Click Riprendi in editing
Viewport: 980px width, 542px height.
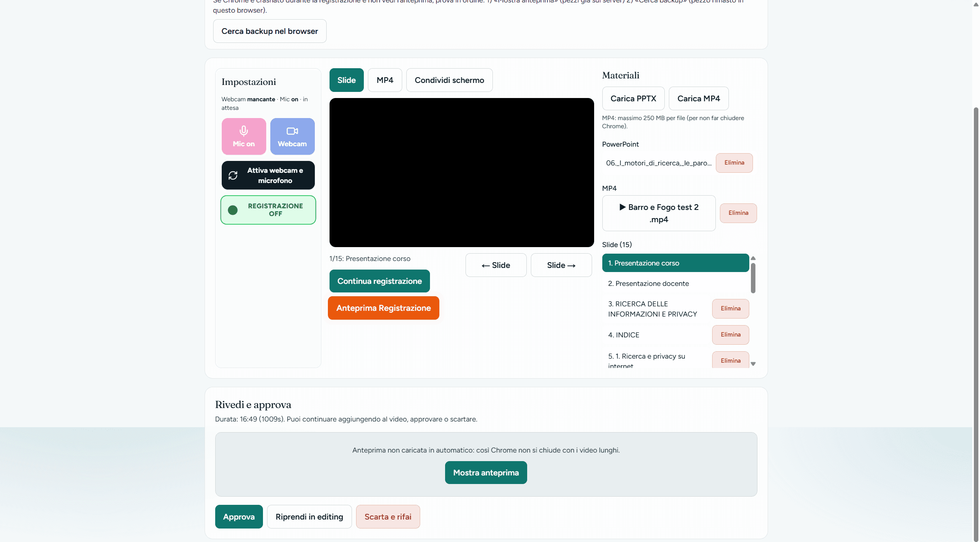click(x=309, y=517)
